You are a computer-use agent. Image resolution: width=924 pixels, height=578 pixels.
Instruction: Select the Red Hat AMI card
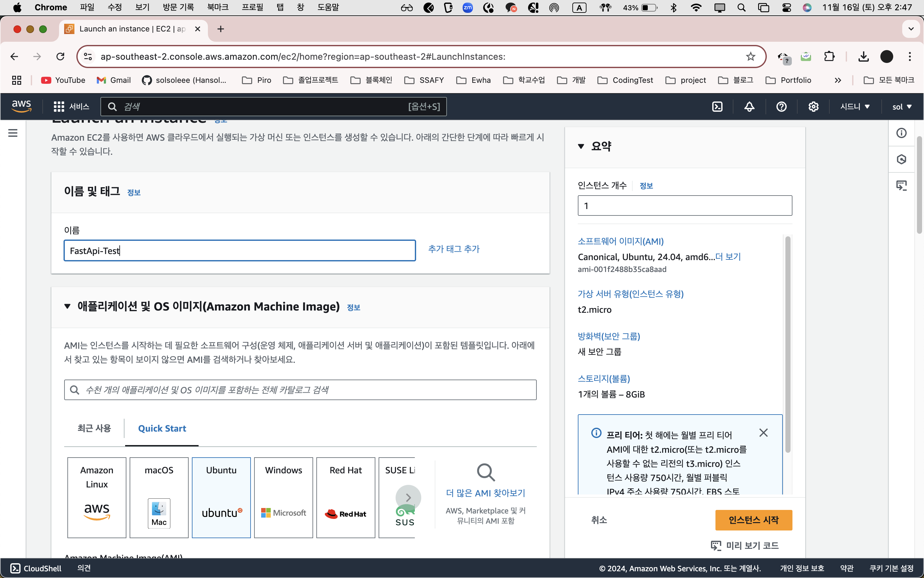346,498
